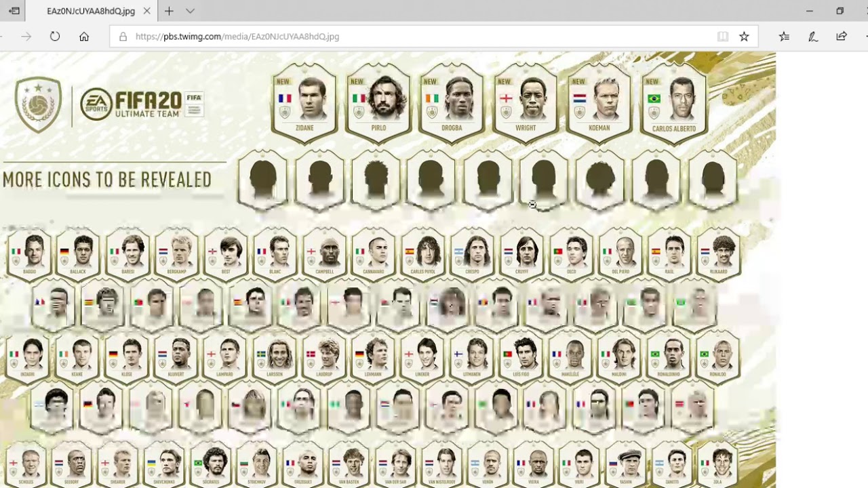This screenshot has width=868, height=488.
Task: Select the new Zidane icon card
Action: pyautogui.click(x=304, y=103)
